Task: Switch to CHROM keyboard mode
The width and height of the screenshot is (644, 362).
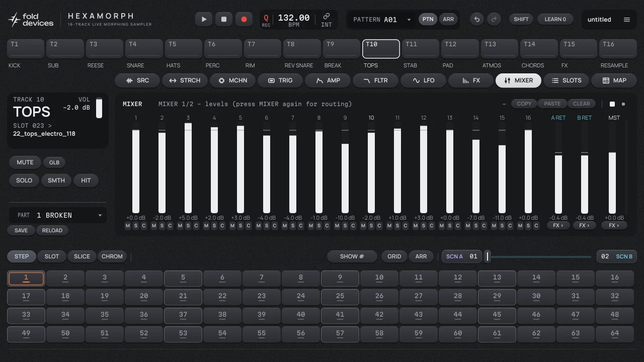Action: [x=112, y=256]
